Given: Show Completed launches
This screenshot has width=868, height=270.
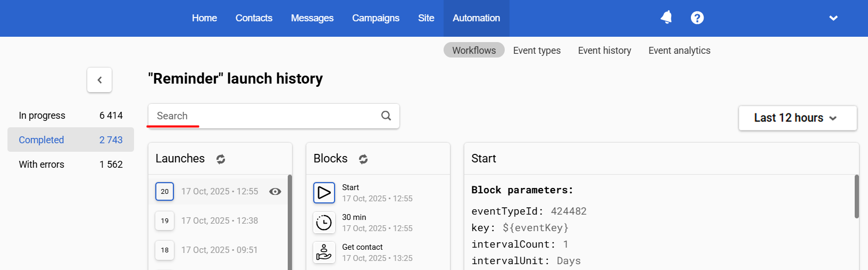Looking at the screenshot, I should (71, 140).
